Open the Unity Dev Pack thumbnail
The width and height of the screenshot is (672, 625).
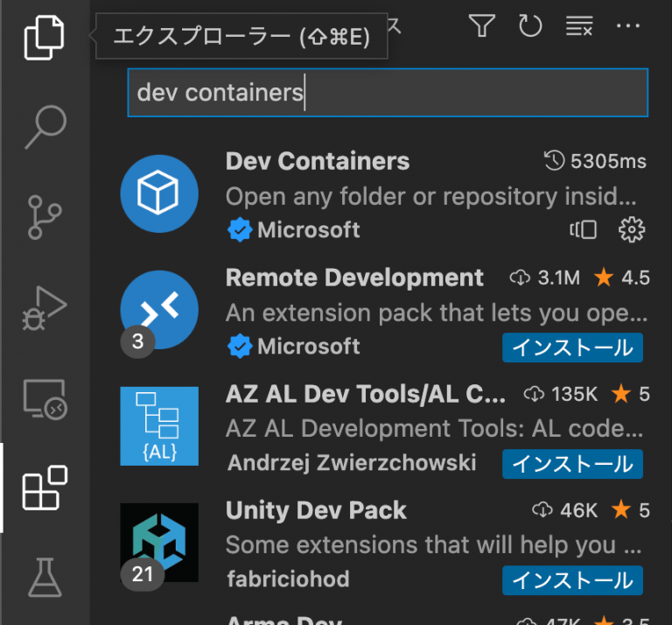click(x=159, y=542)
